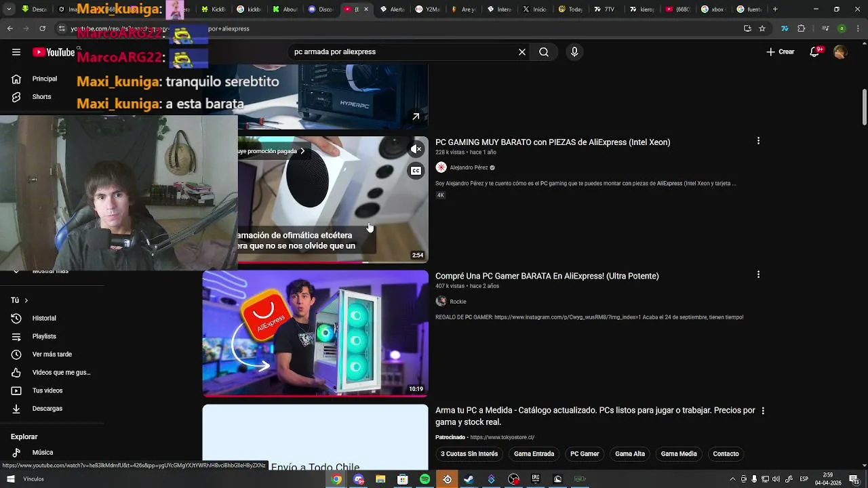The width and height of the screenshot is (868, 488).
Task: Select the Gama Alta chip
Action: tap(630, 454)
